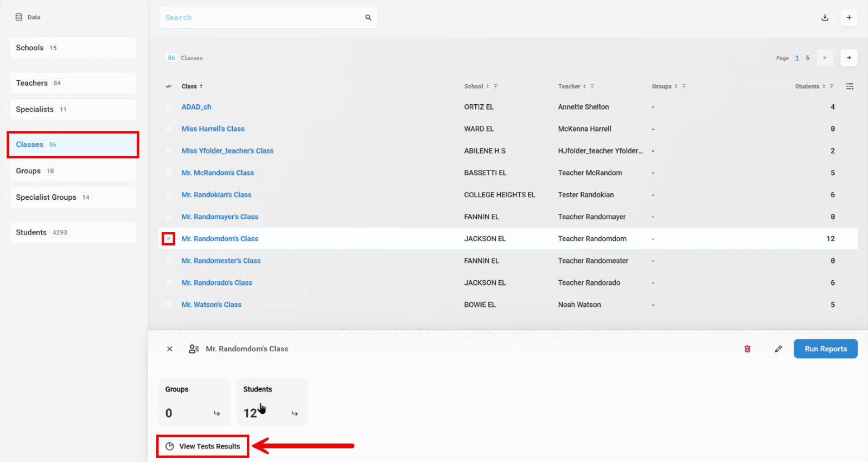This screenshot has width=868, height=462.
Task: Open the School column filter
Action: point(495,86)
